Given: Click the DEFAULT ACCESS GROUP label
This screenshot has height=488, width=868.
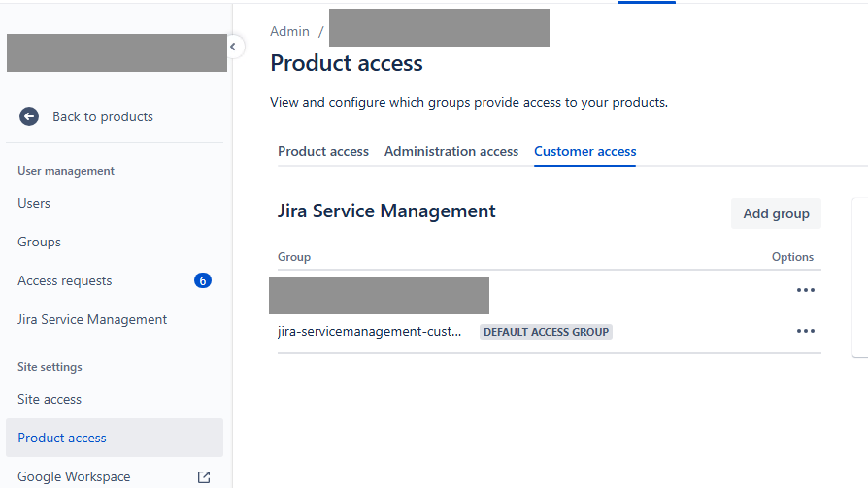Looking at the screenshot, I should [546, 332].
